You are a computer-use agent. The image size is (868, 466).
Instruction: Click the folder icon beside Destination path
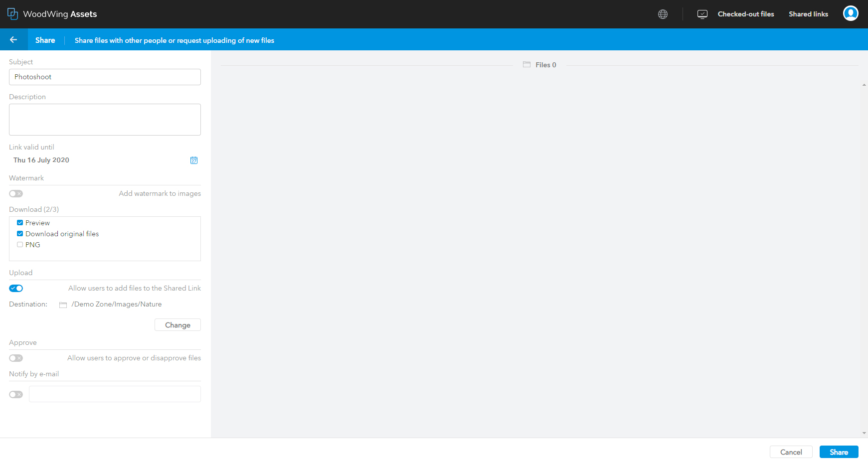tap(63, 305)
